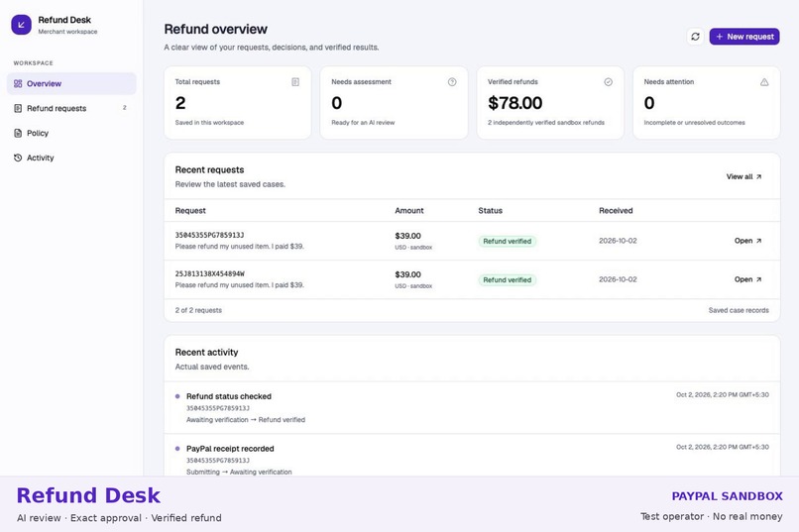
Task: Click the Needs assessment question mark icon
Action: point(452,82)
